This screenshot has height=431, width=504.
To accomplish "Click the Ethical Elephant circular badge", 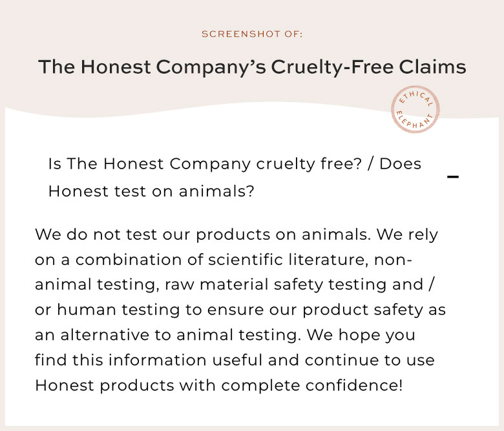I will 415,109.
